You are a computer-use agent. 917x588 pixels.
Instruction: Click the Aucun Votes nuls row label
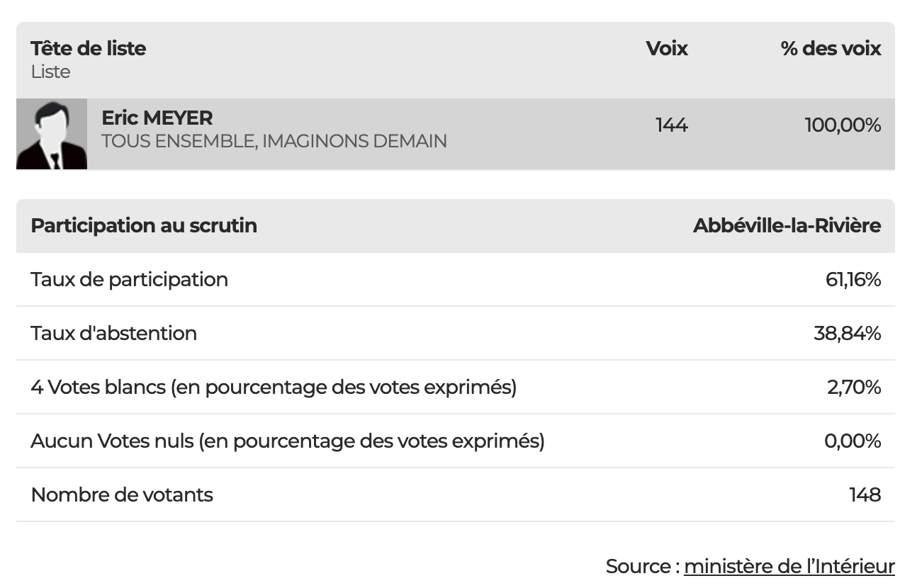(288, 441)
